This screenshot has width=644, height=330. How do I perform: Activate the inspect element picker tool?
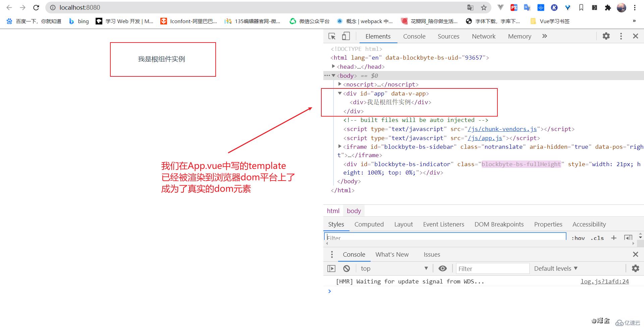[x=332, y=36]
